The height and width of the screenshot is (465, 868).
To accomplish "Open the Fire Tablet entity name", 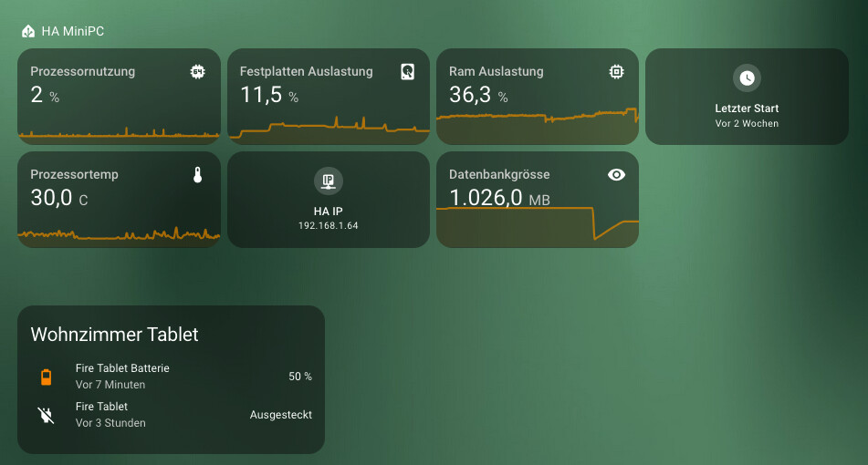I will [101, 407].
